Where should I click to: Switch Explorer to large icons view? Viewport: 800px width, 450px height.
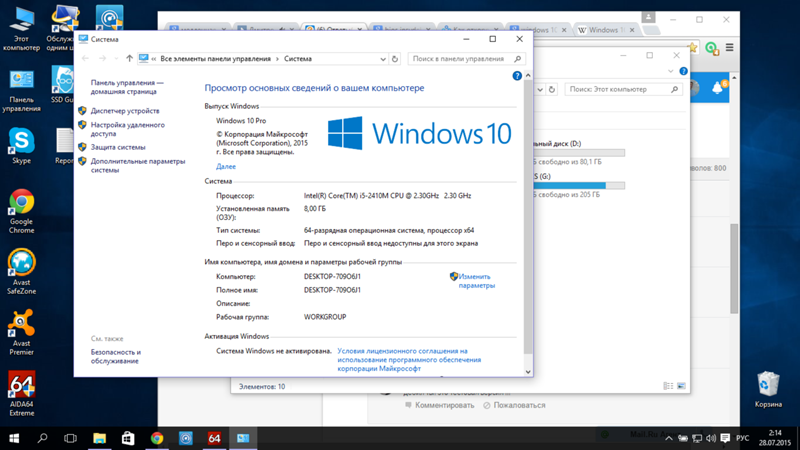point(681,386)
